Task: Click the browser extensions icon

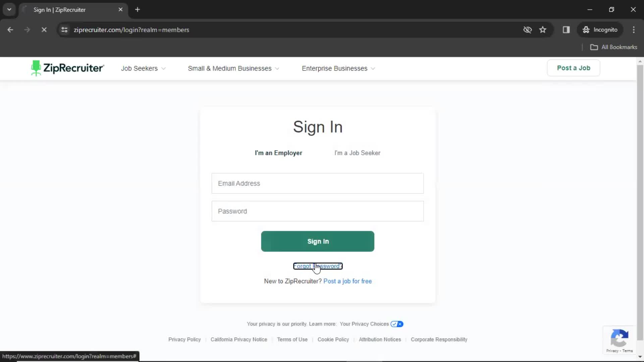Action: tap(567, 29)
